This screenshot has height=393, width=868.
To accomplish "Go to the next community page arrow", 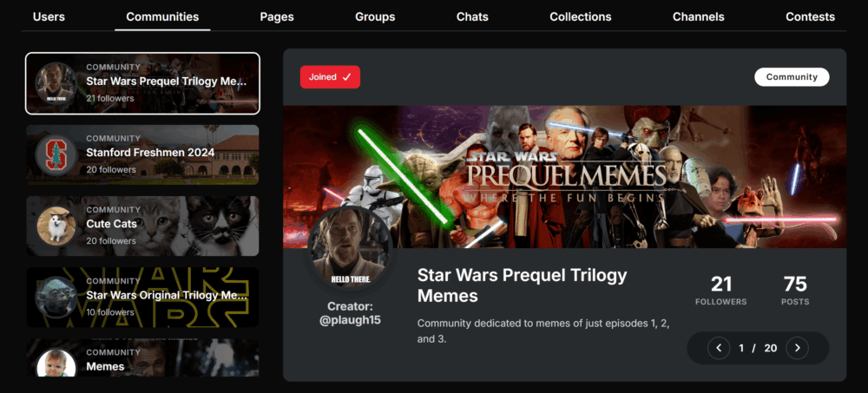I will (x=797, y=348).
